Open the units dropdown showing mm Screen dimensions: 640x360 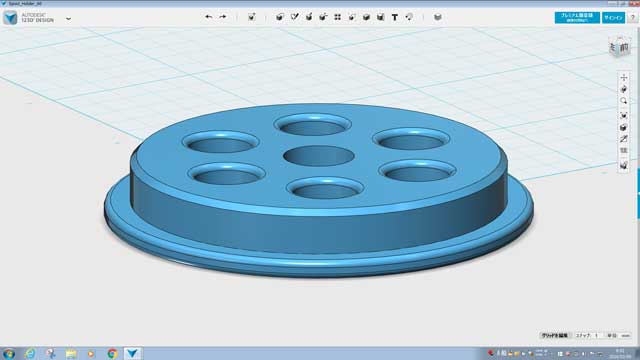pyautogui.click(x=625, y=336)
